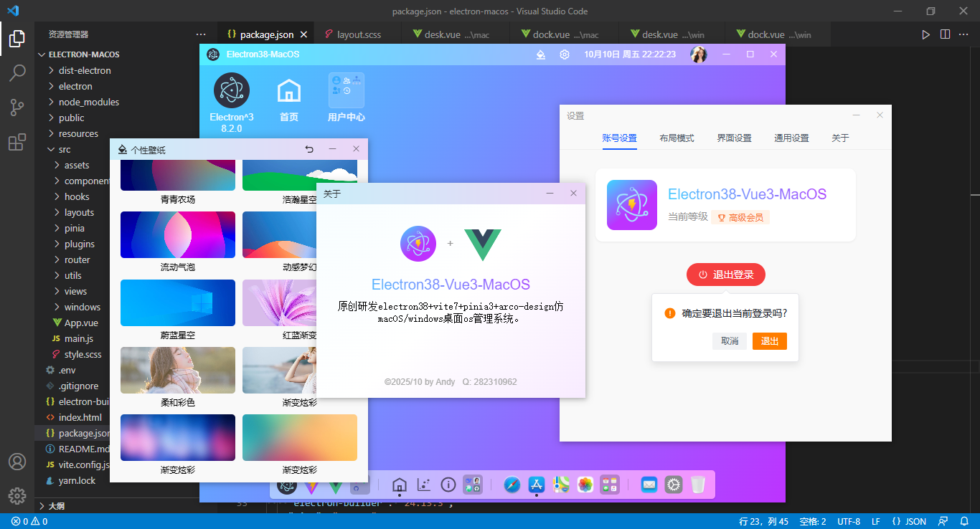Click the undo arrow in the 个性壁纸 window
The height and width of the screenshot is (529, 980).
coord(309,149)
